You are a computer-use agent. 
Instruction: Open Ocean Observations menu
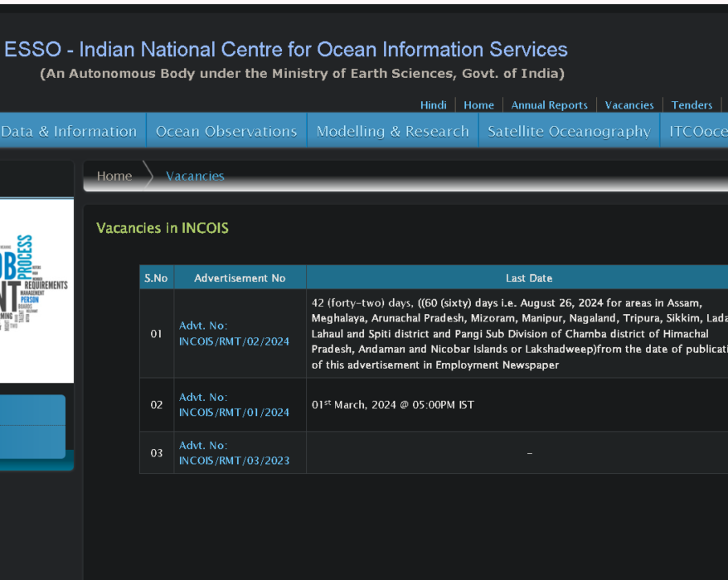(226, 131)
